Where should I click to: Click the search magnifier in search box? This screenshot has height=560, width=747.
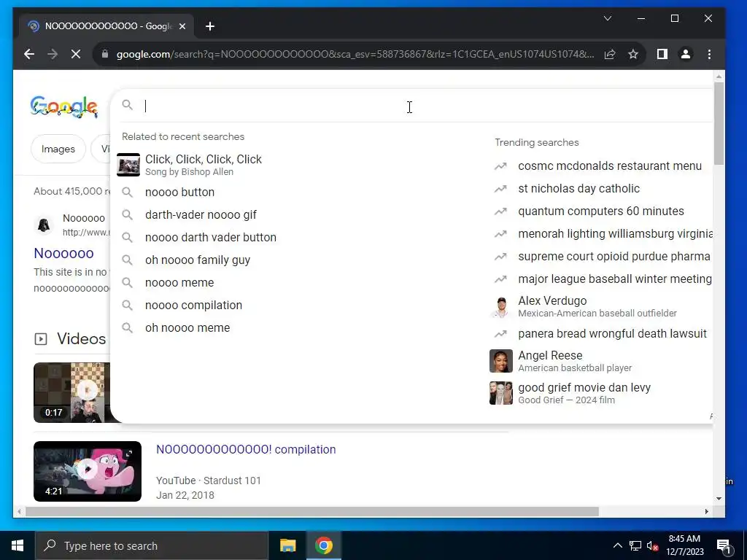[x=127, y=105]
